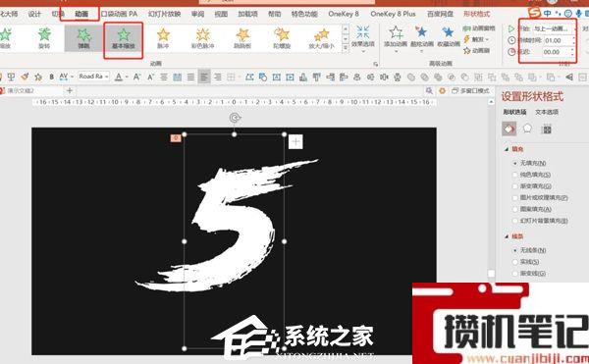This screenshot has width=589, height=364.
Task: Open the 形状格式 ribbon tab
Action: click(x=476, y=14)
